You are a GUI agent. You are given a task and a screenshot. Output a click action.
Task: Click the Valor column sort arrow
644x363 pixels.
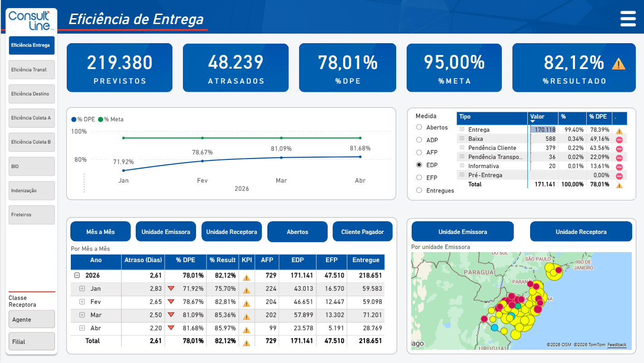click(x=533, y=121)
